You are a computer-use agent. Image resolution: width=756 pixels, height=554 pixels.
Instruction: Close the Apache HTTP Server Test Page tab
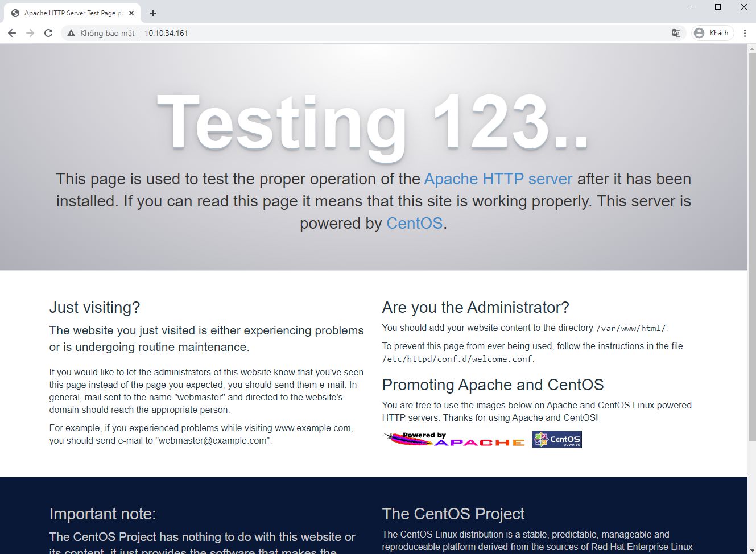(131, 13)
